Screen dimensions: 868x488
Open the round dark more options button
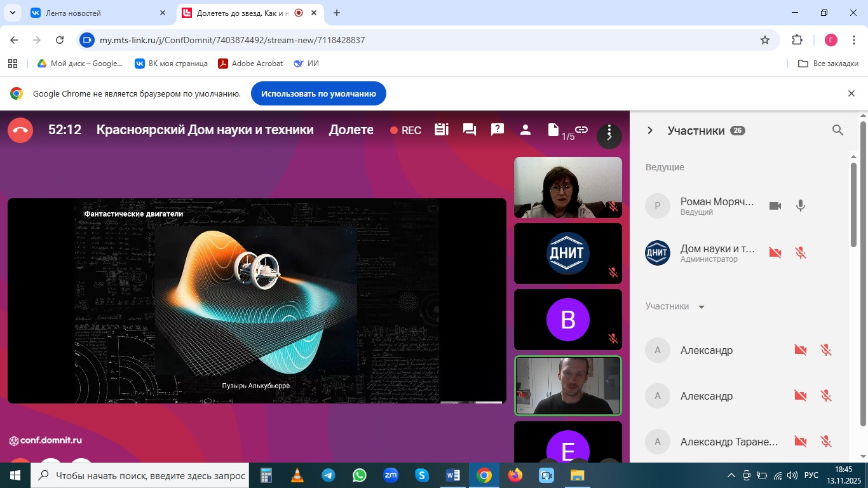tap(609, 134)
